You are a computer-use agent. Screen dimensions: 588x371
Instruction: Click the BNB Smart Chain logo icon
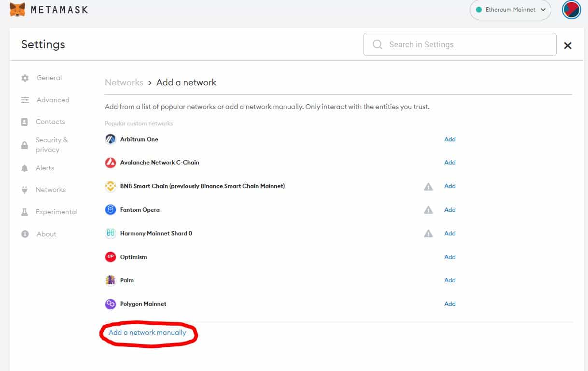click(x=111, y=186)
